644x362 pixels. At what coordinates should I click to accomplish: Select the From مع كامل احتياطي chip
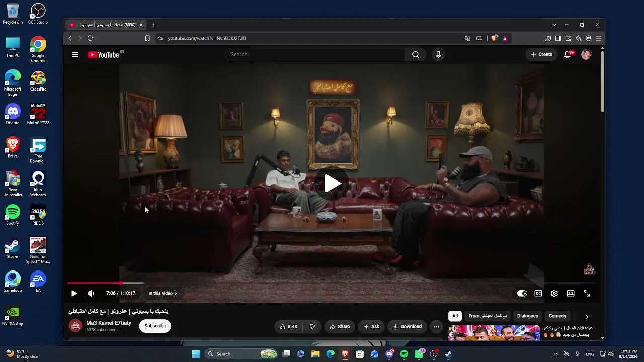pos(488,316)
